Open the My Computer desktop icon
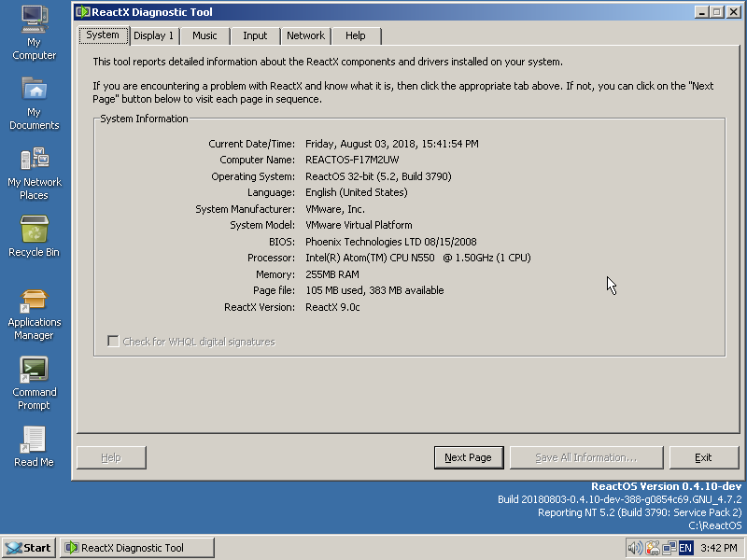747x560 pixels. click(34, 33)
